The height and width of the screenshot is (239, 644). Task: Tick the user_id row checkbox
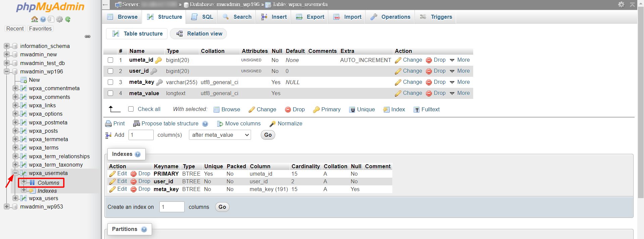(110, 71)
